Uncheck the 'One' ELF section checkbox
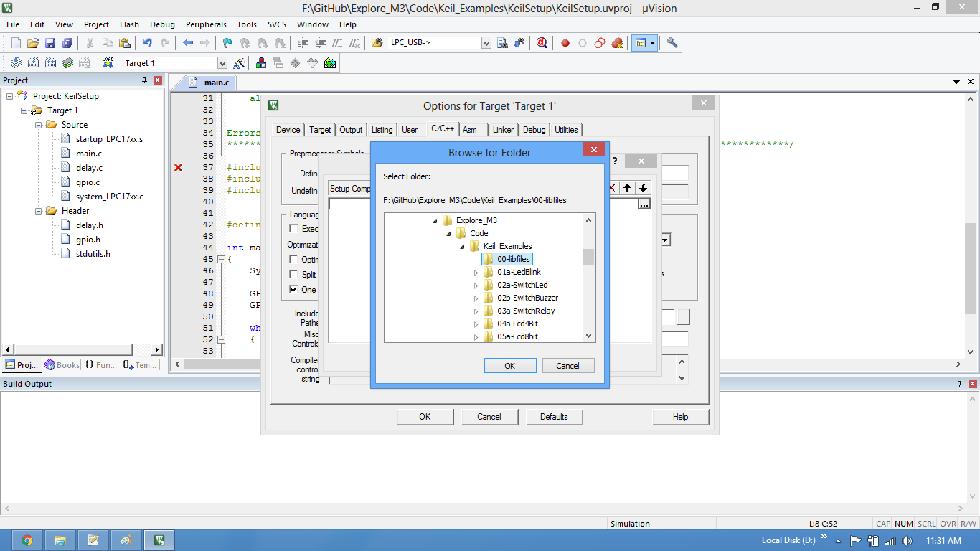The image size is (980, 551). [x=293, y=290]
